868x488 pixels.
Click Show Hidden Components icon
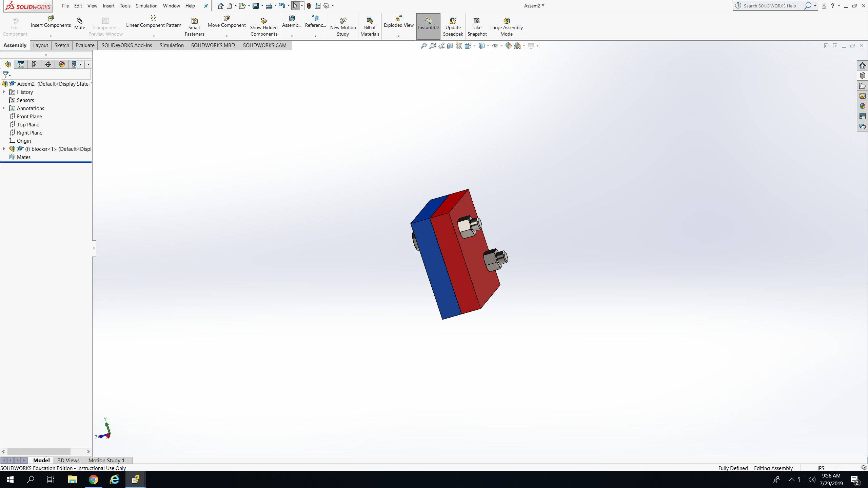tap(264, 27)
